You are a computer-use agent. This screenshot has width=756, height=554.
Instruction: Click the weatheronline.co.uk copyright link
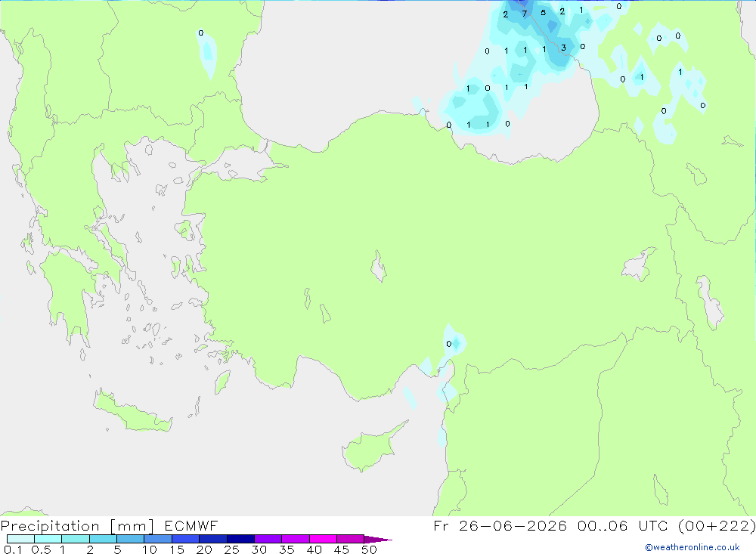(692, 547)
